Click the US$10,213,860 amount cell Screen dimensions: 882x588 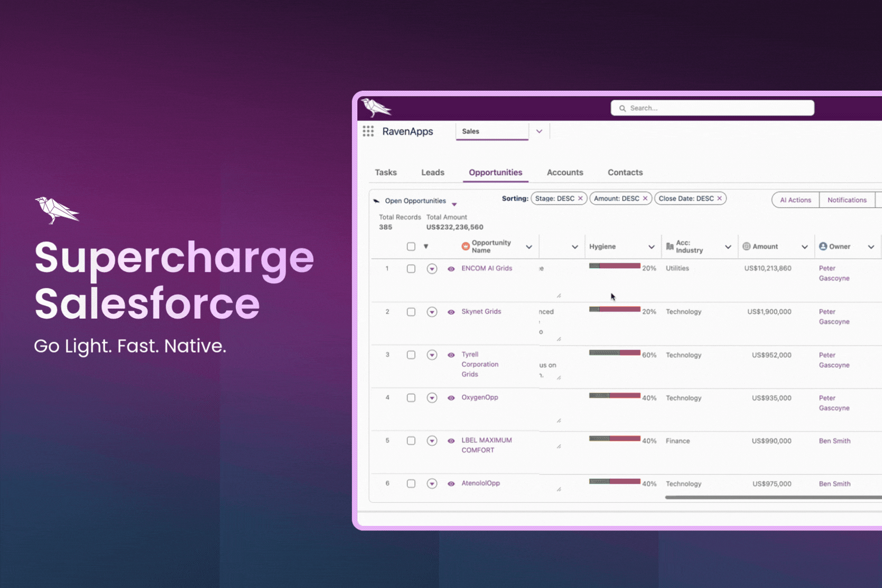click(768, 268)
